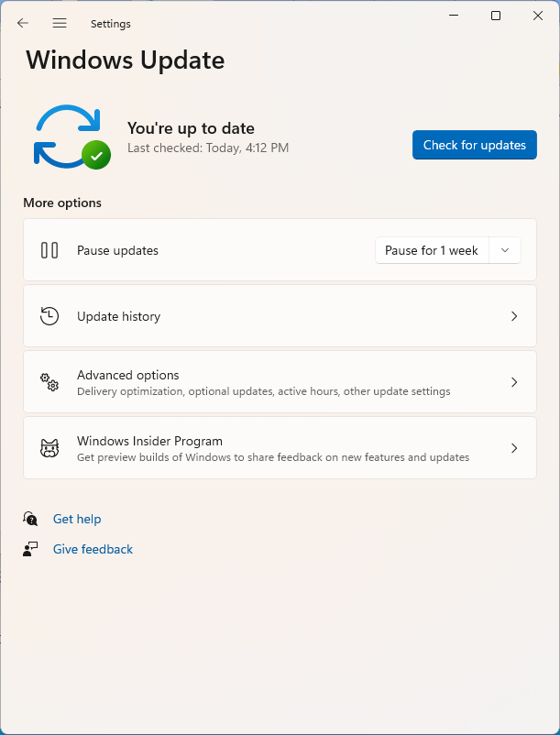Screen dimensions: 560x735
Task: Open the Windows Insider Program chevron
Action: click(514, 448)
